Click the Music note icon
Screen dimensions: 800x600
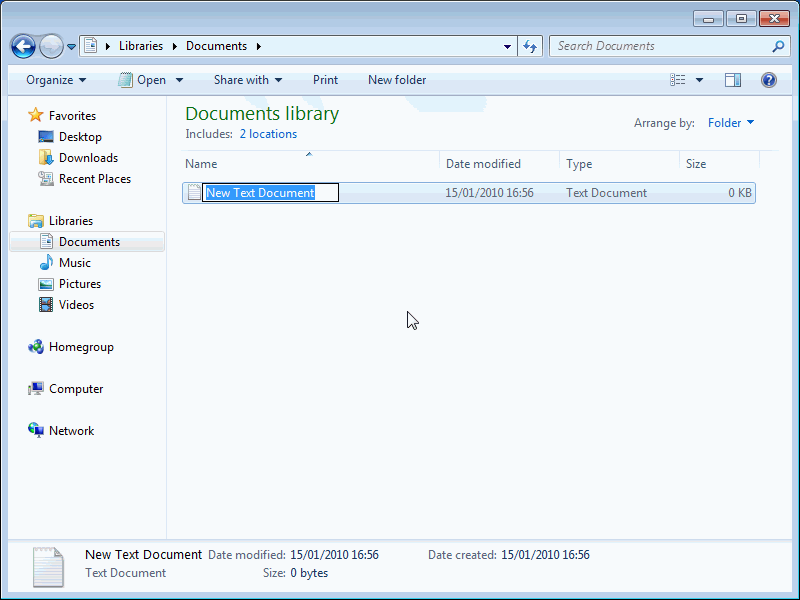(x=46, y=263)
